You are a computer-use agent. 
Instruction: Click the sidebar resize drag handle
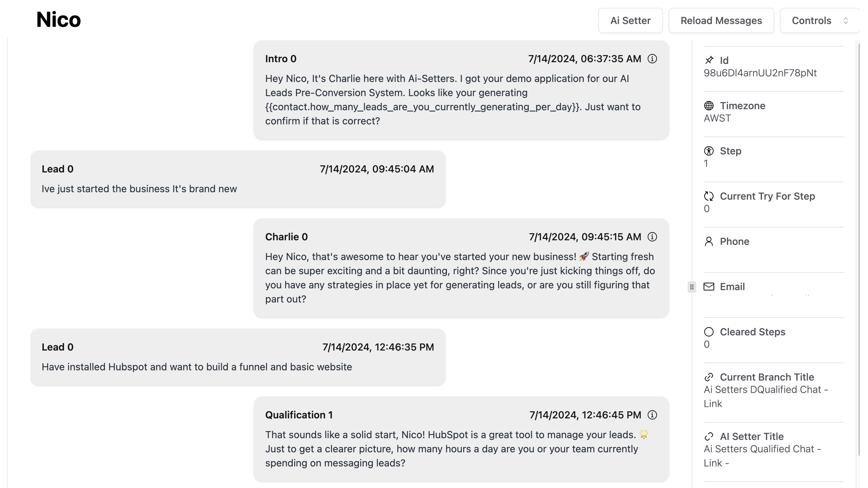click(x=692, y=287)
